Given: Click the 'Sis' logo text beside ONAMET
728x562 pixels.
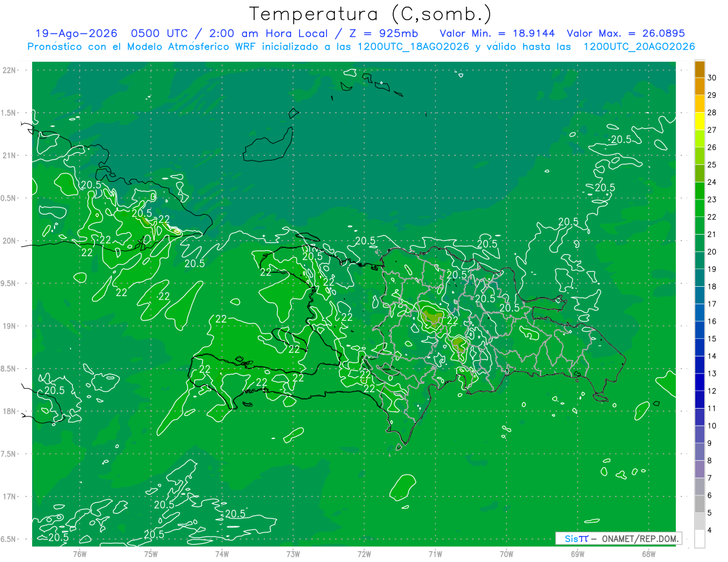Looking at the screenshot, I should 571,538.
